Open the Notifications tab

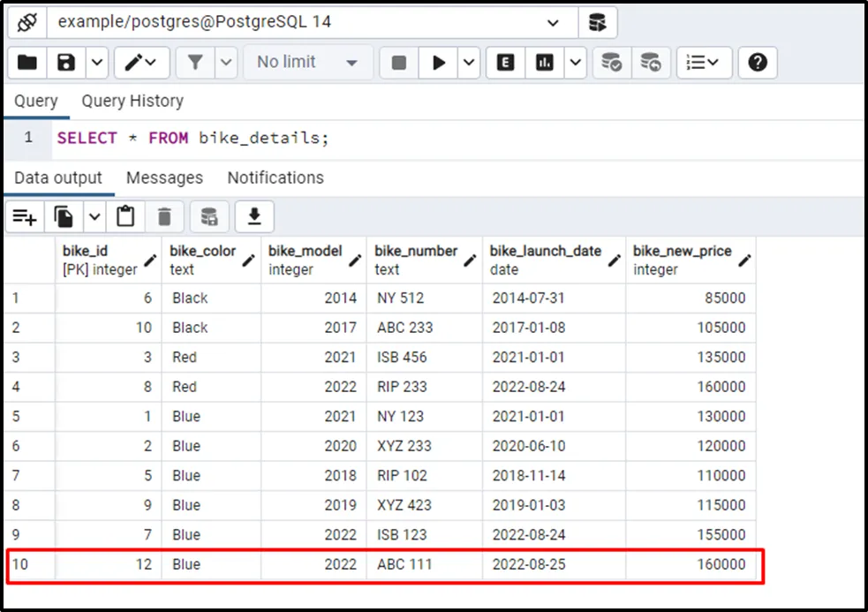(x=275, y=178)
